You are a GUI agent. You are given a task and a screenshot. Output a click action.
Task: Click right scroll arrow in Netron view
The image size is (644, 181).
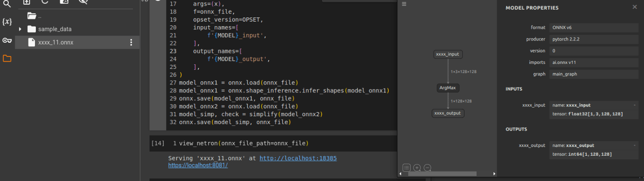(x=494, y=174)
